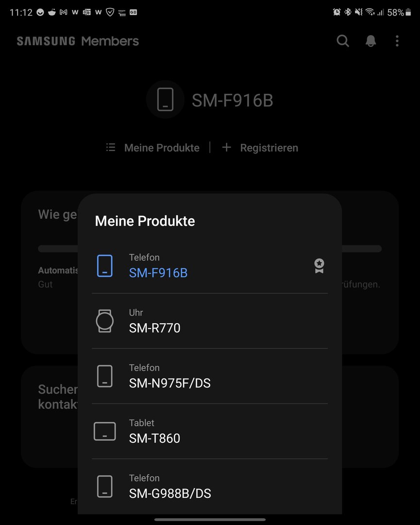The height and width of the screenshot is (525, 420).
Task: Tap the SM-F916B phone icon in header
Action: tap(165, 100)
